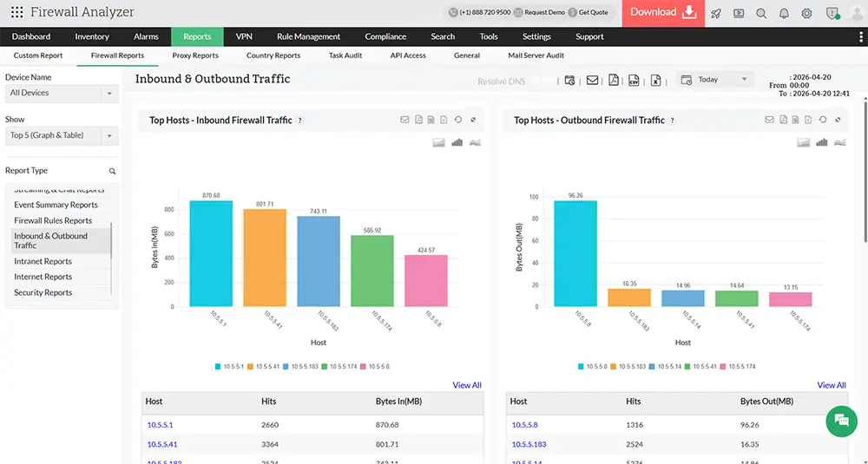868x464 pixels.
Task: Open the live chat bubble
Action: [841, 422]
